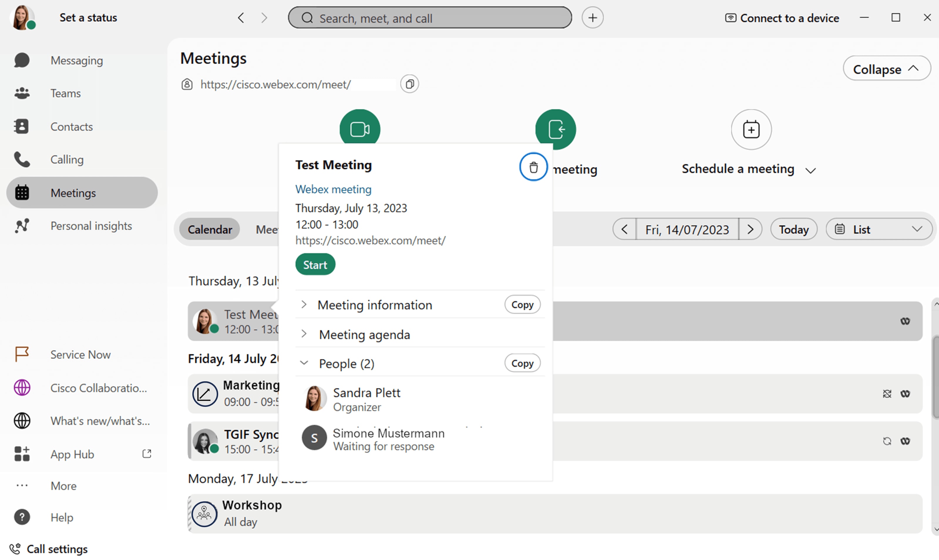The width and height of the screenshot is (939, 560).
Task: Click the green join meeting icon
Action: point(555,129)
